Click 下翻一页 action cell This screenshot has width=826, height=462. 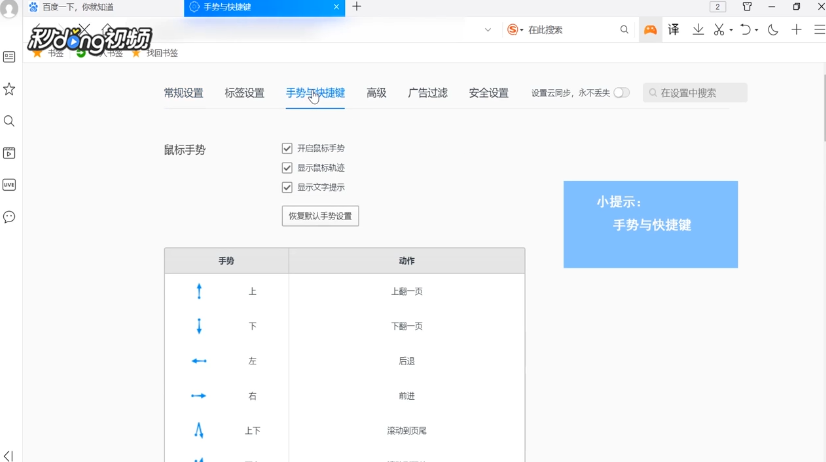407,326
